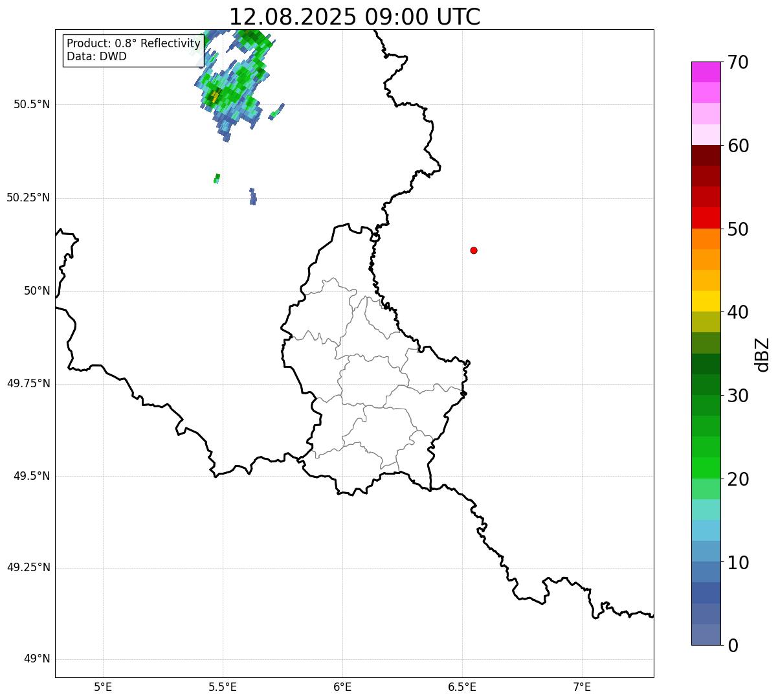This screenshot has width=778, height=700.
Task: Click the red radar site marker
Action: click(474, 250)
